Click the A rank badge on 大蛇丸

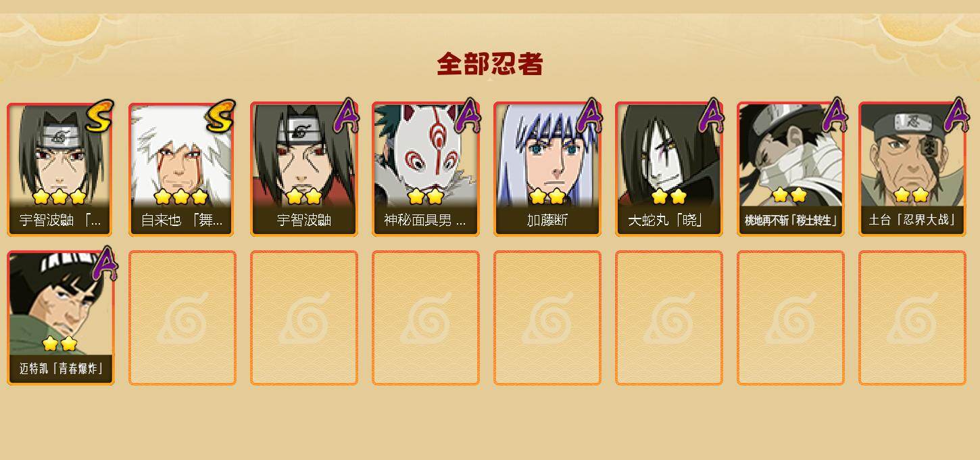(711, 115)
